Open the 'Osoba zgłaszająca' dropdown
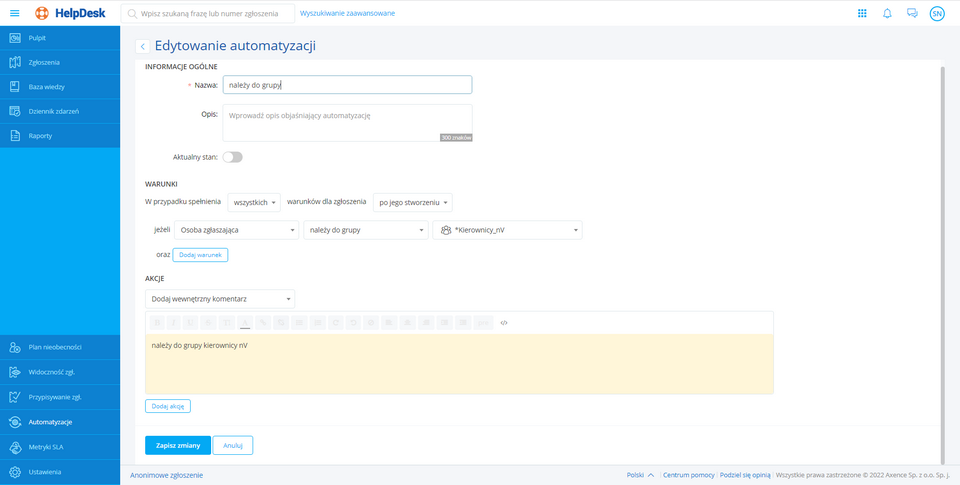 point(236,230)
